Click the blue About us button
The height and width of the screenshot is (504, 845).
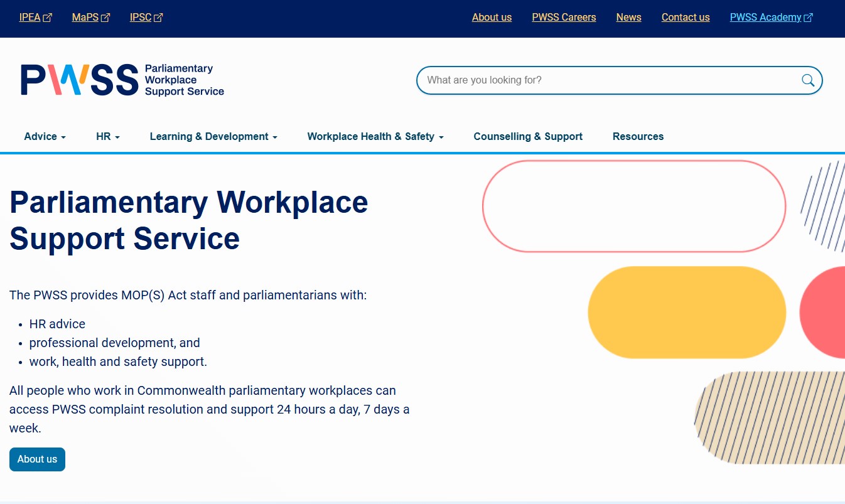coord(37,459)
